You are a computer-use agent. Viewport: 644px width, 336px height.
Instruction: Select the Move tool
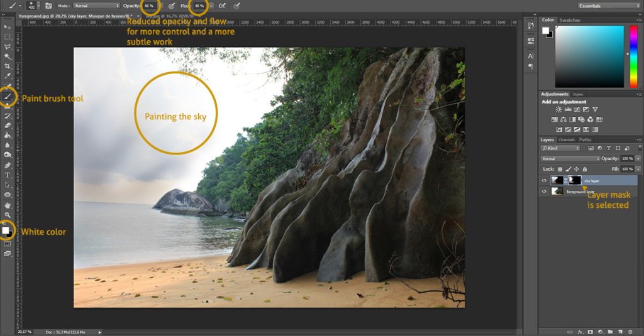coord(8,27)
